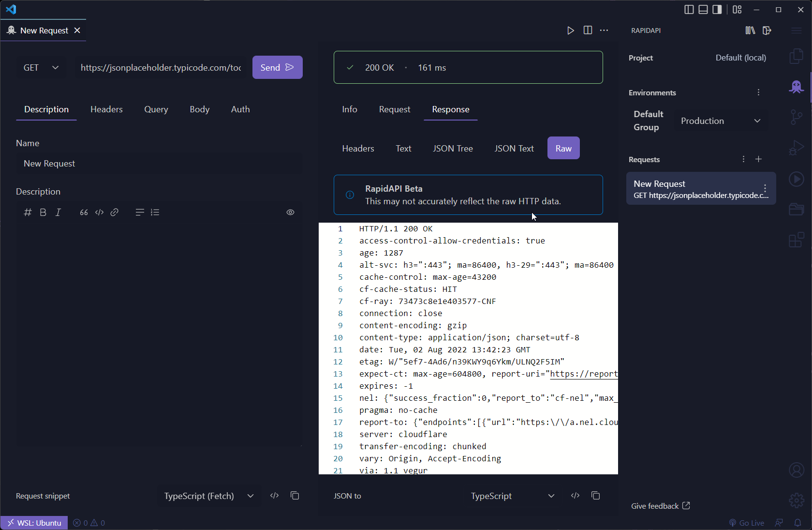
Task: Split the editor to the right
Action: coord(588,30)
